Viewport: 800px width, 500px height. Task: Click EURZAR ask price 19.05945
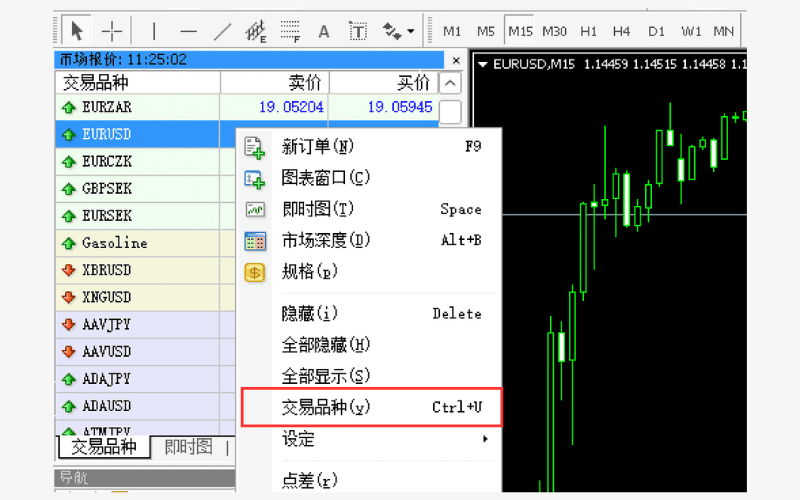(400, 107)
